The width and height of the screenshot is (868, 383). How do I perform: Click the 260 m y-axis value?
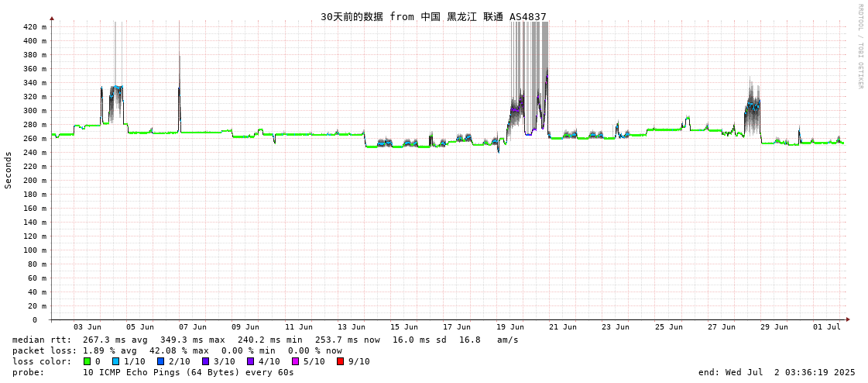coord(36,139)
